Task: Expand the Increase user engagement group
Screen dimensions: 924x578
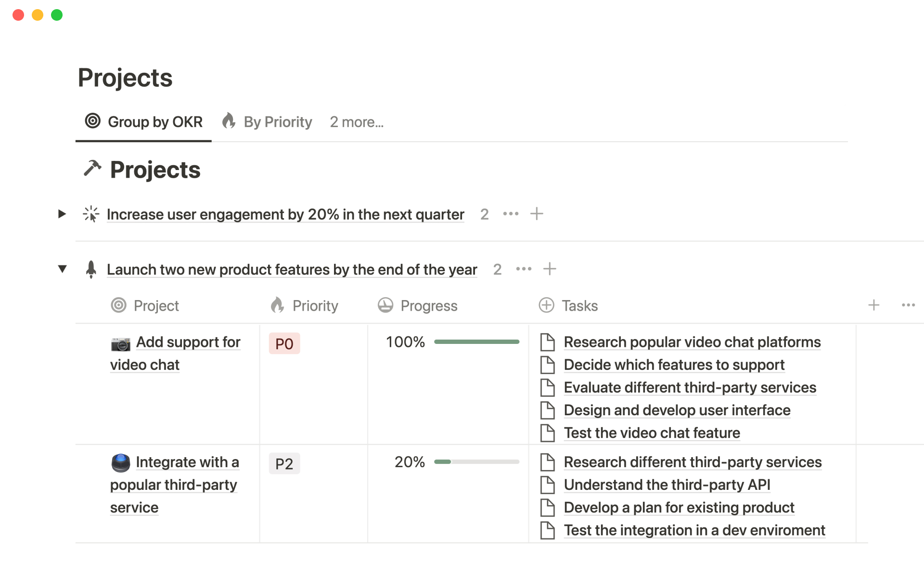Action: click(x=62, y=214)
